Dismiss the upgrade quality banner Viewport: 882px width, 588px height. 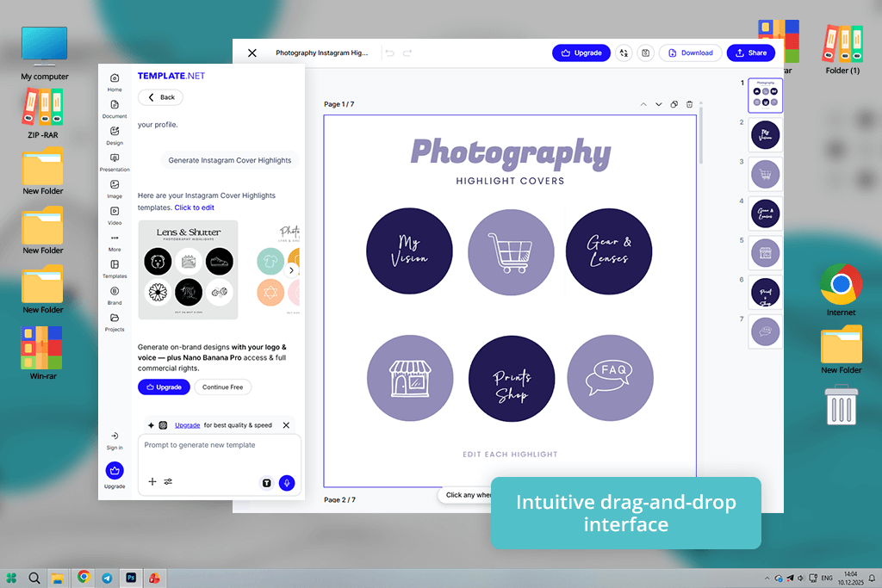coord(286,425)
